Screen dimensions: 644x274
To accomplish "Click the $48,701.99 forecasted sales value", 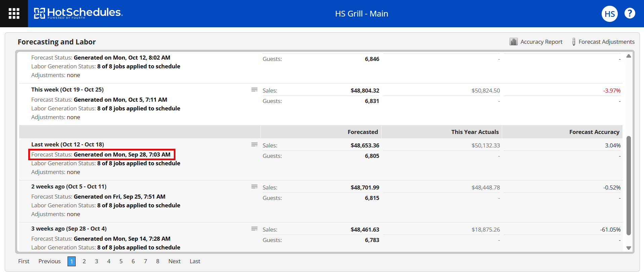I will [x=365, y=187].
